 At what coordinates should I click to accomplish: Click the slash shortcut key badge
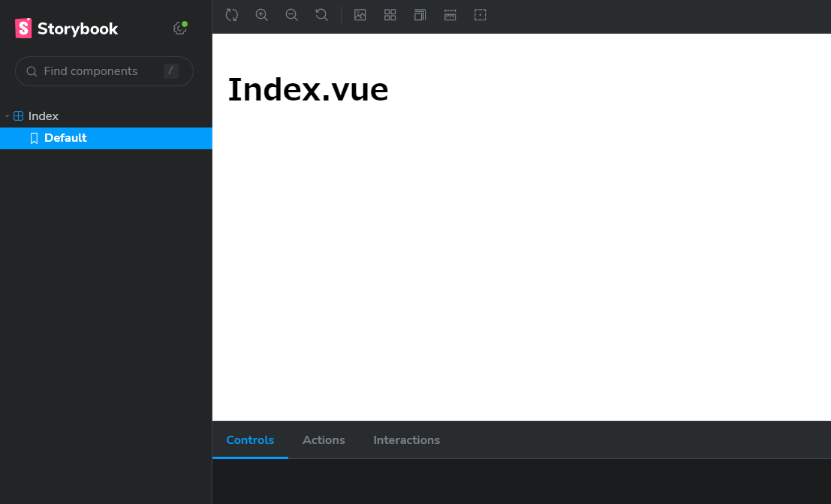coord(171,71)
